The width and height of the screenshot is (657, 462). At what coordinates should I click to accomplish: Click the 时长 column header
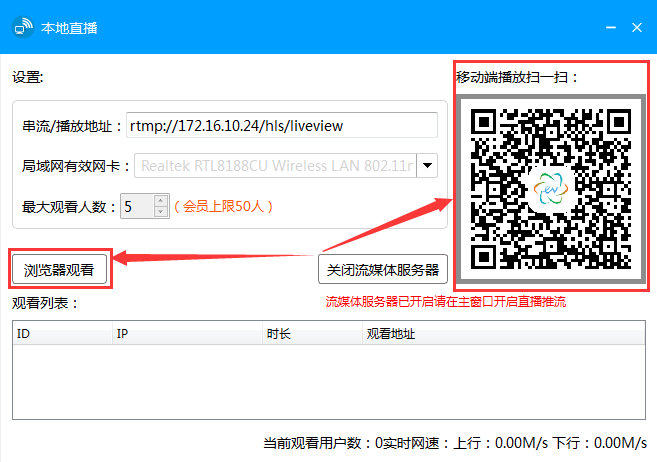click(312, 333)
